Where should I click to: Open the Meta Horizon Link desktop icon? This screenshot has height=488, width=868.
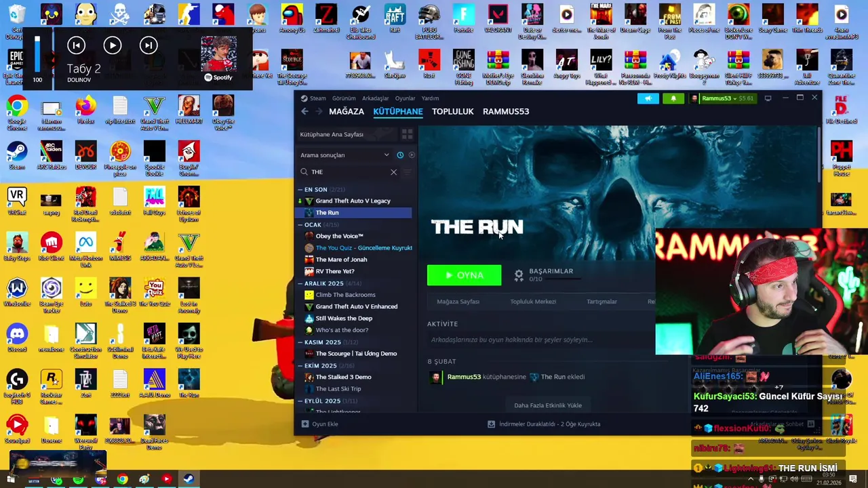(85, 251)
